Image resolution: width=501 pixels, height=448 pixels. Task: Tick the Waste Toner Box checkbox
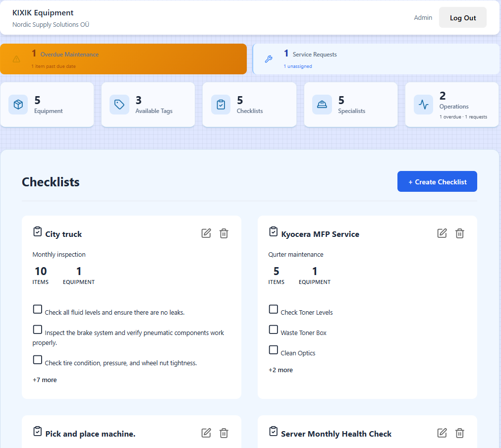point(274,330)
